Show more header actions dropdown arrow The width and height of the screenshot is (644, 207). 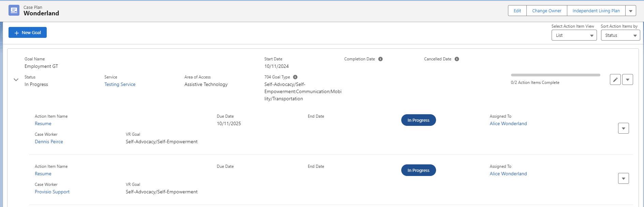(x=631, y=11)
